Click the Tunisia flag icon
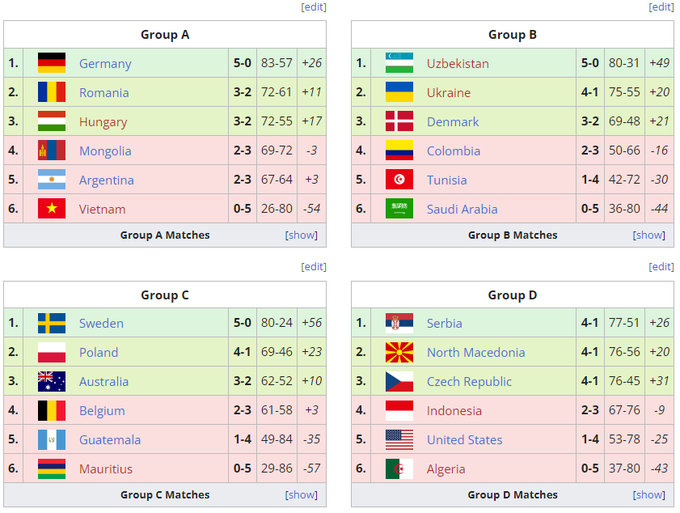 pos(399,180)
